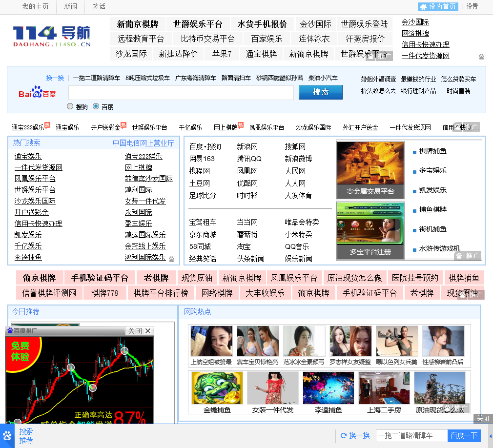This screenshot has width=493, height=448.
Task: Click 搜索推荐 label in bottom bar
Action: [x=26, y=436]
